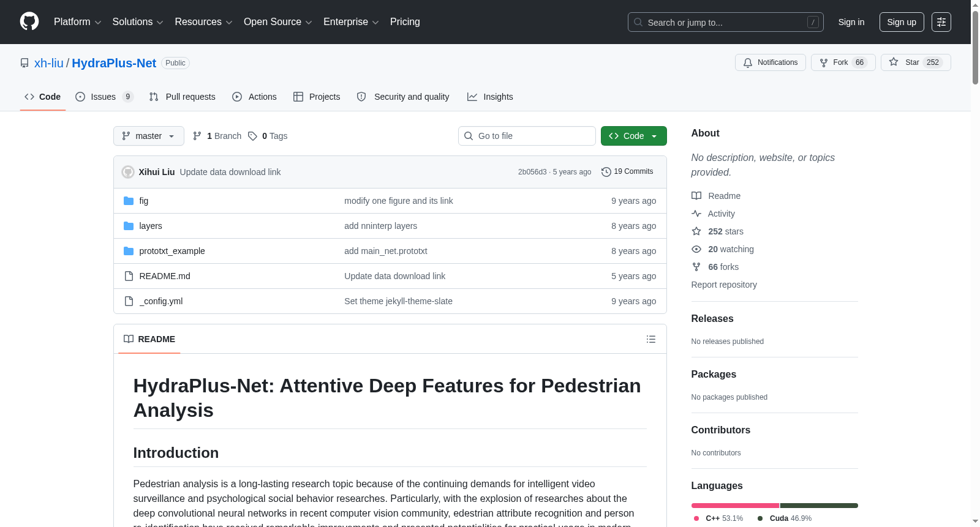
Task: Star the repository
Action: click(x=916, y=62)
